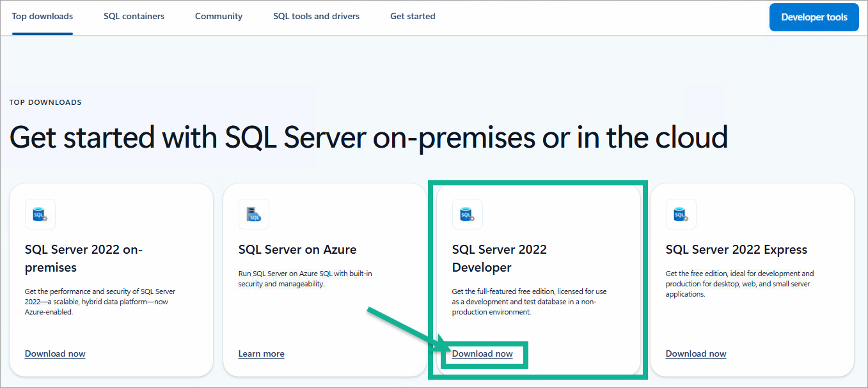Select the SQL tools and drivers tab
This screenshot has height=388, width=868.
316,17
